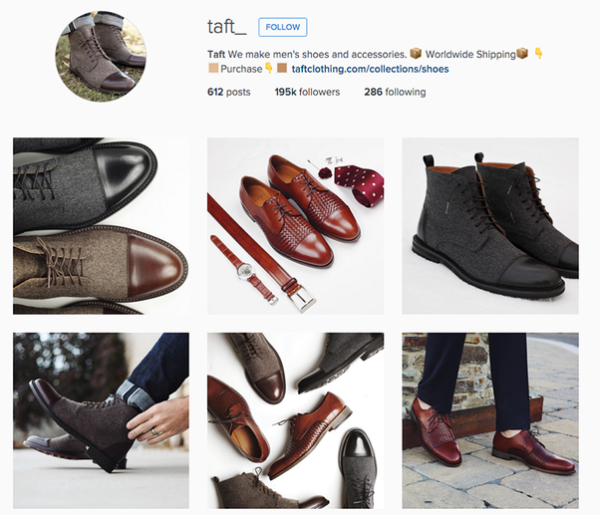The height and width of the screenshot is (515, 600).
Task: Click the package emoji after Worldwide Shipping
Action: click(522, 54)
